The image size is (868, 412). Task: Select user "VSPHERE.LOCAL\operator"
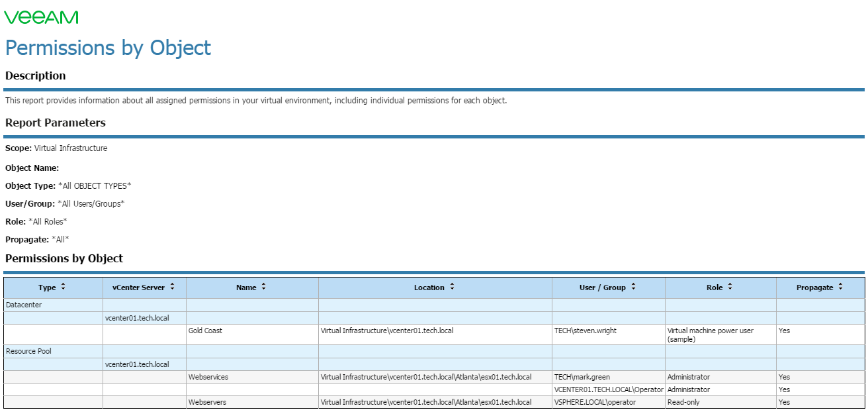point(595,402)
